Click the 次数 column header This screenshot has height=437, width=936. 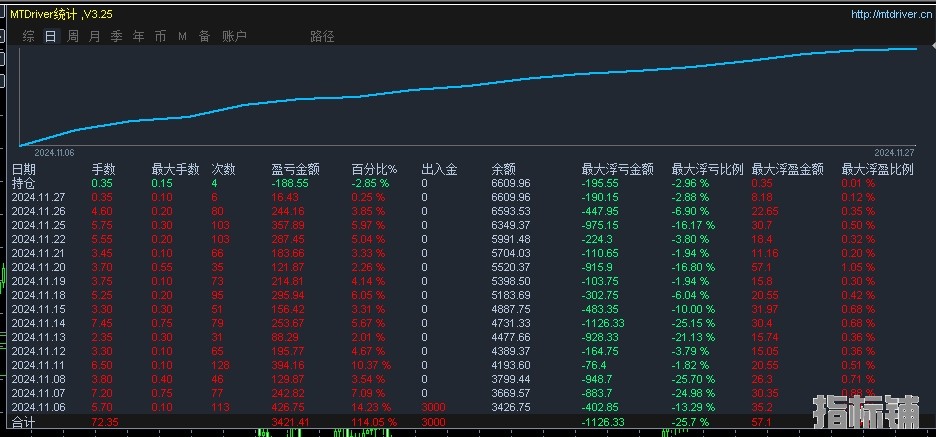pos(224,170)
